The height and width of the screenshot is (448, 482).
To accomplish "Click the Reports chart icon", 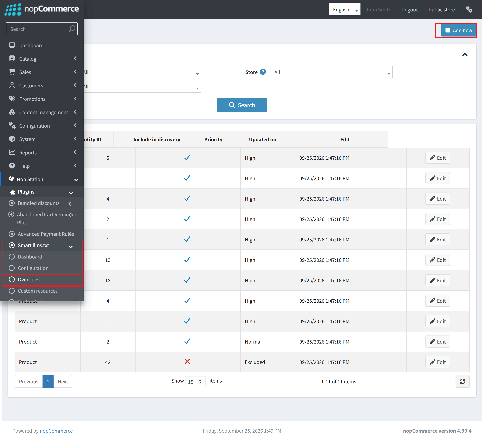I will pos(12,152).
